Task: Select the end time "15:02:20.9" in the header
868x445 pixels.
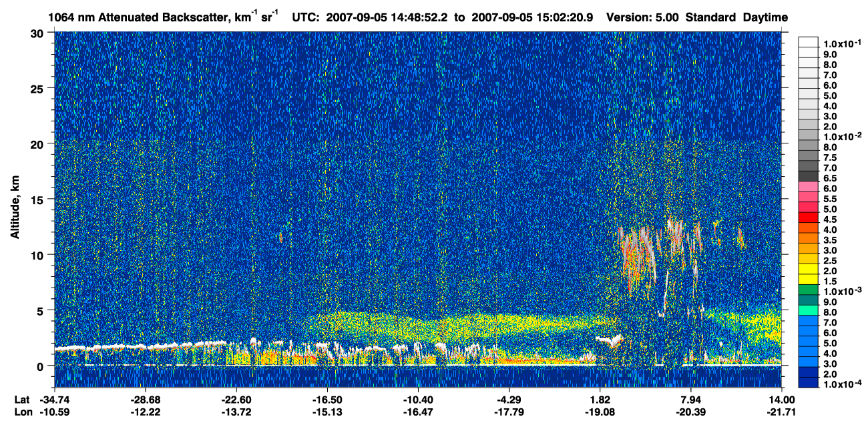Action: click(x=566, y=17)
